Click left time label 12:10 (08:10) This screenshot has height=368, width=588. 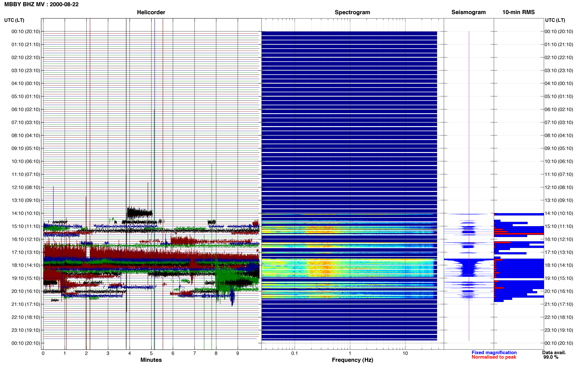tap(26, 187)
